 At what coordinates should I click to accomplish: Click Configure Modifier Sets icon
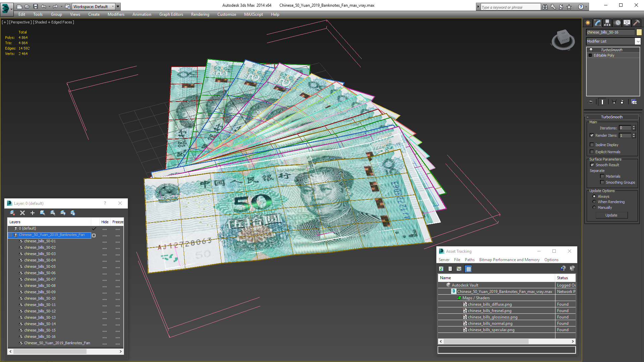tap(634, 102)
